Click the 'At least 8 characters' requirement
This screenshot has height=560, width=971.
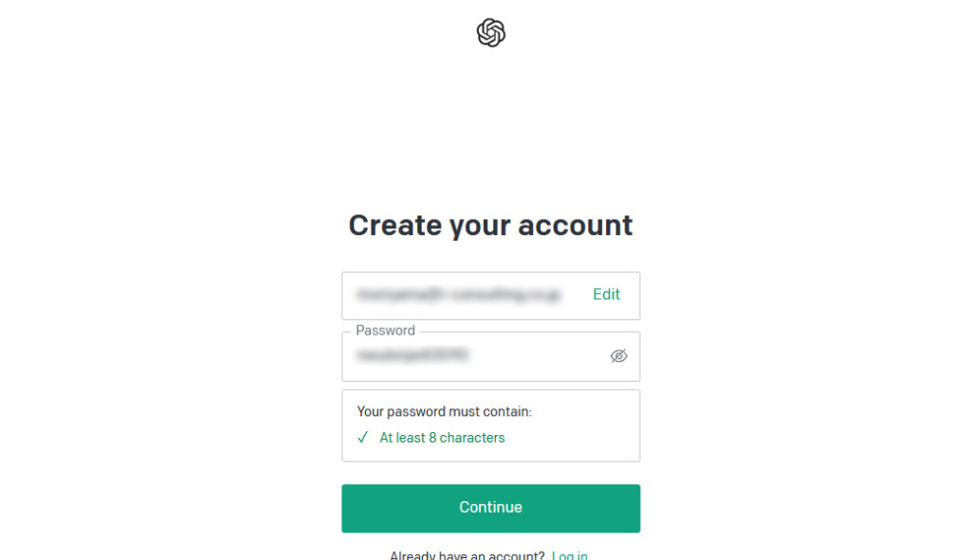[x=442, y=438]
